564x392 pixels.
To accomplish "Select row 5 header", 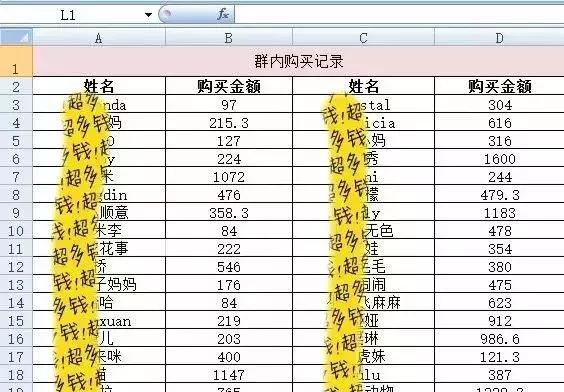I will coord(16,140).
